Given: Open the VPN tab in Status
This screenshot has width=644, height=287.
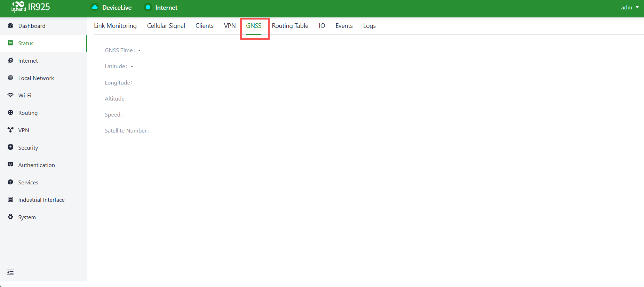Looking at the screenshot, I should [230, 26].
